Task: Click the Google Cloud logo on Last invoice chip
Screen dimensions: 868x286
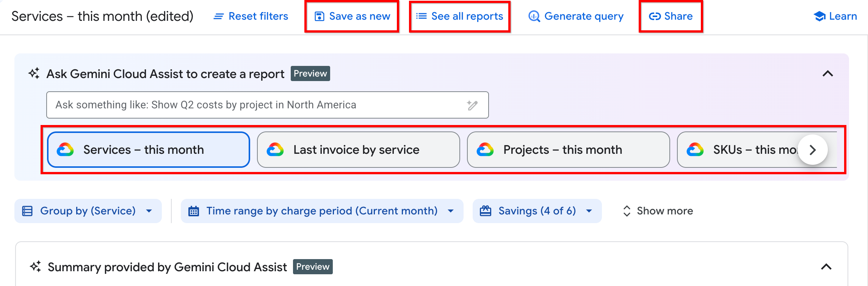Action: (x=275, y=150)
